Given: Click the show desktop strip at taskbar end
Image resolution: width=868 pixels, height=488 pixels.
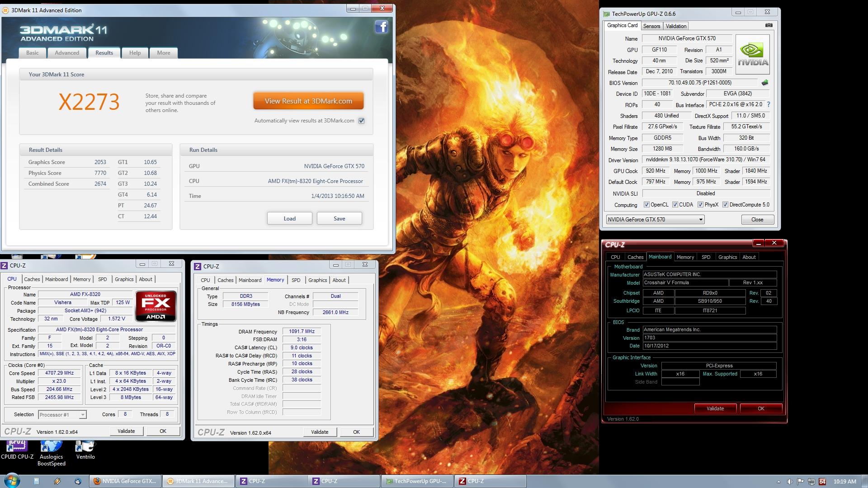Looking at the screenshot, I should (x=865, y=481).
